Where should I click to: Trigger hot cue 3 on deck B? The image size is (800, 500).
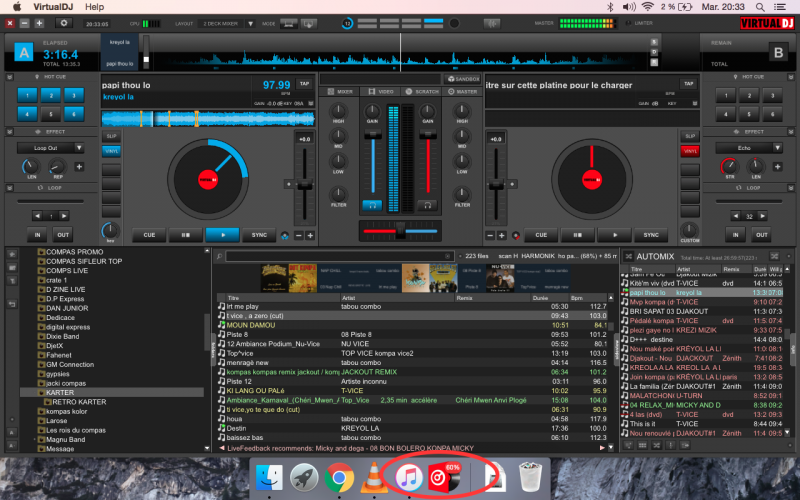pos(772,95)
